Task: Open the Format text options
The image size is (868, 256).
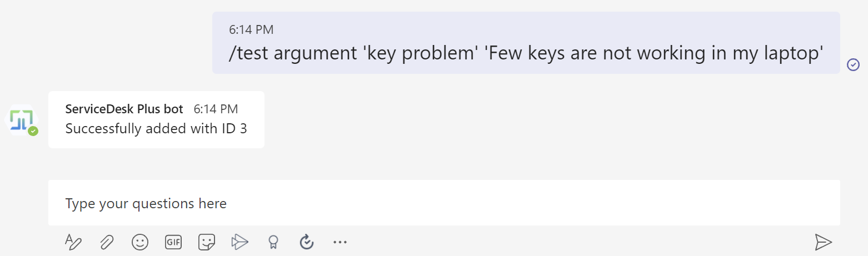Action: 73,242
